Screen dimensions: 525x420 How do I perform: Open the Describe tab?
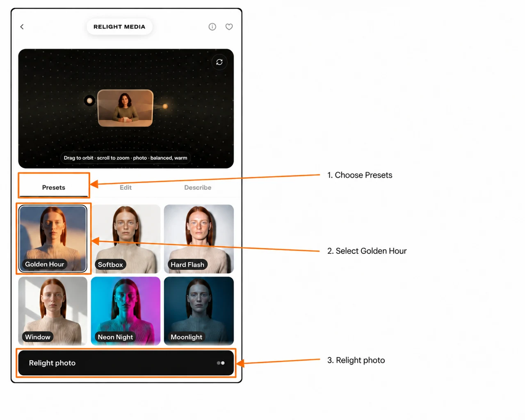[198, 187]
